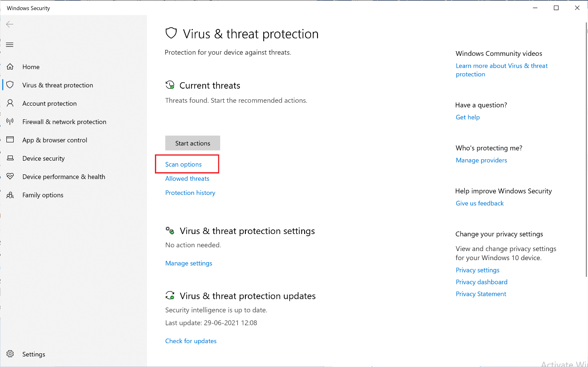Image resolution: width=588 pixels, height=367 pixels.
Task: Open Family options via the family icon
Action: (10, 195)
